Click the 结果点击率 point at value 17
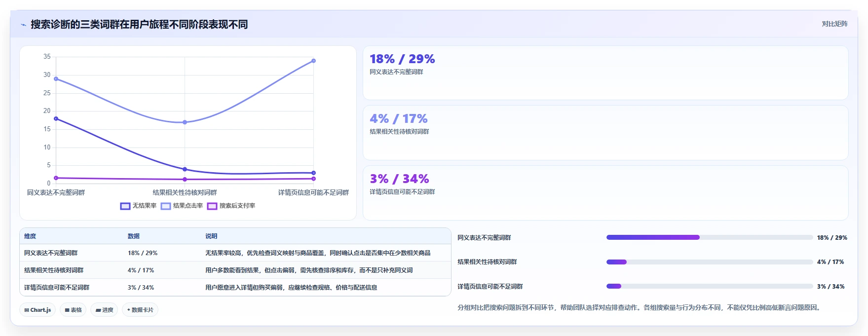The image size is (868, 336). click(185, 122)
